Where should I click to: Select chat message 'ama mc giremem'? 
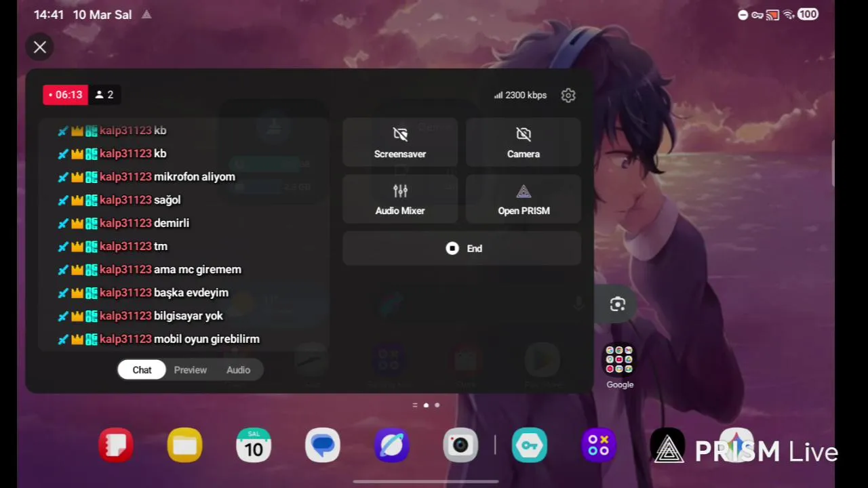click(x=197, y=270)
